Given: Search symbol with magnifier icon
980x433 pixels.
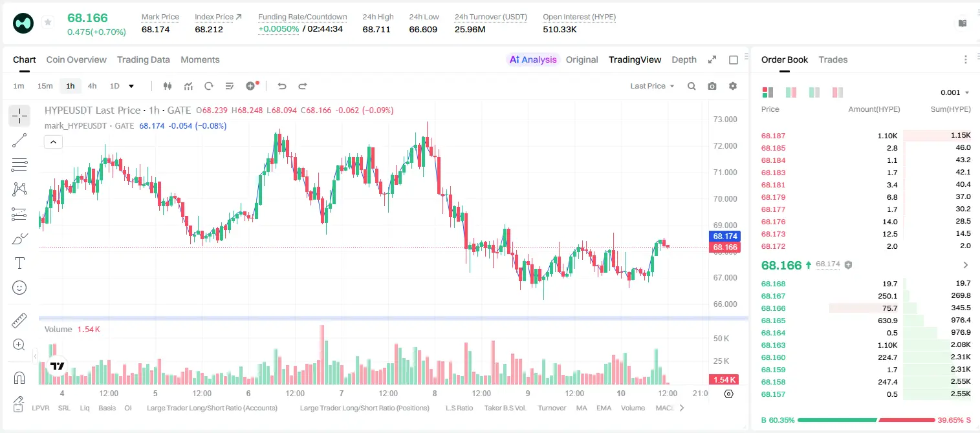Looking at the screenshot, I should (x=691, y=86).
